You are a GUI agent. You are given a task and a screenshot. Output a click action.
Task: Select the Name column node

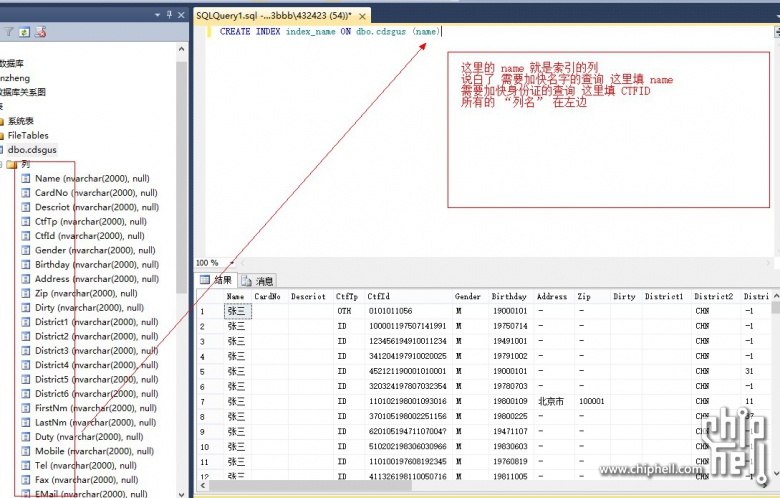pyautogui.click(x=92, y=179)
